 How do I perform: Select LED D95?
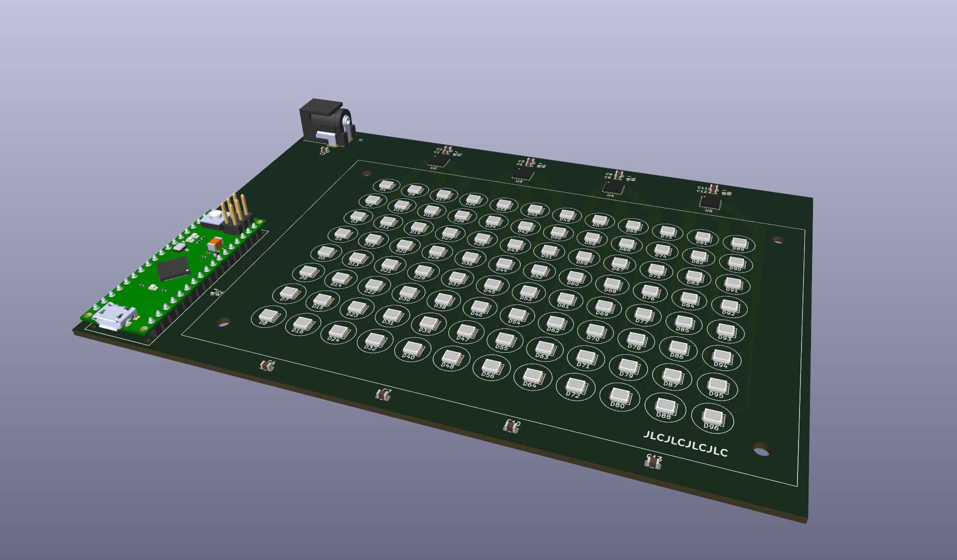coord(718,385)
